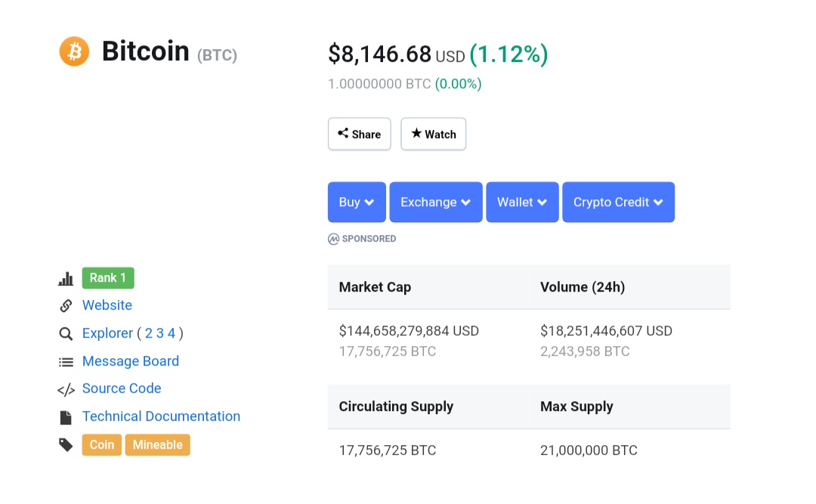Go to the Message Board link
This screenshot has width=816, height=504.
(x=131, y=361)
